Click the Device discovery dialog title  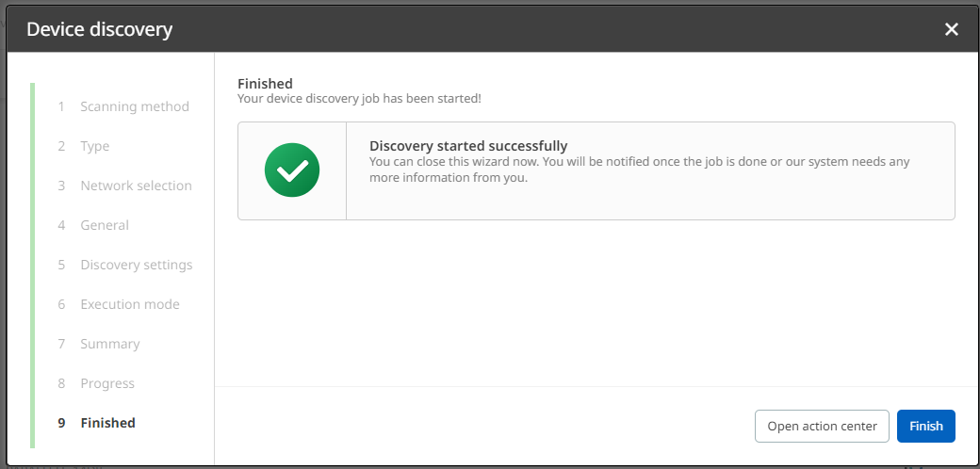99,29
